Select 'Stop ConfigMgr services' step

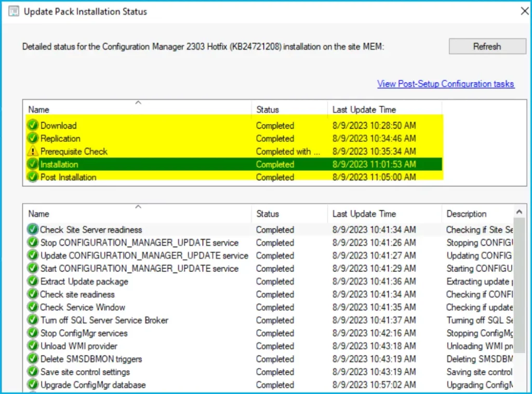click(84, 333)
